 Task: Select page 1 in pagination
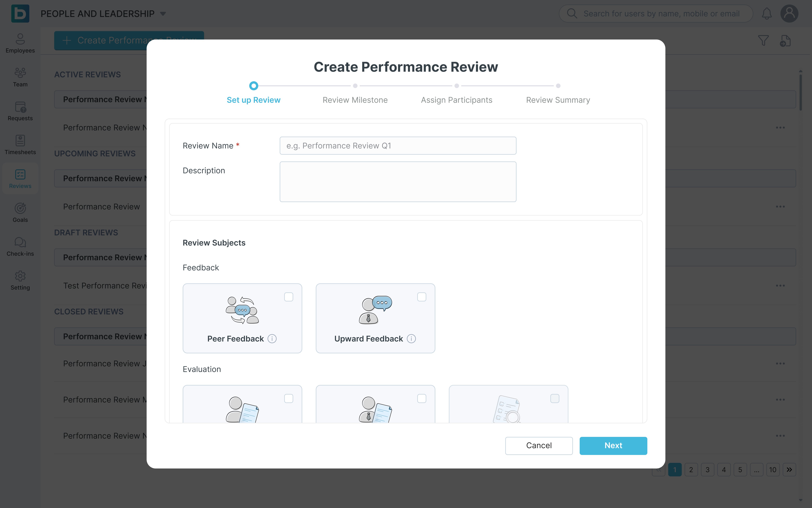[675, 470]
